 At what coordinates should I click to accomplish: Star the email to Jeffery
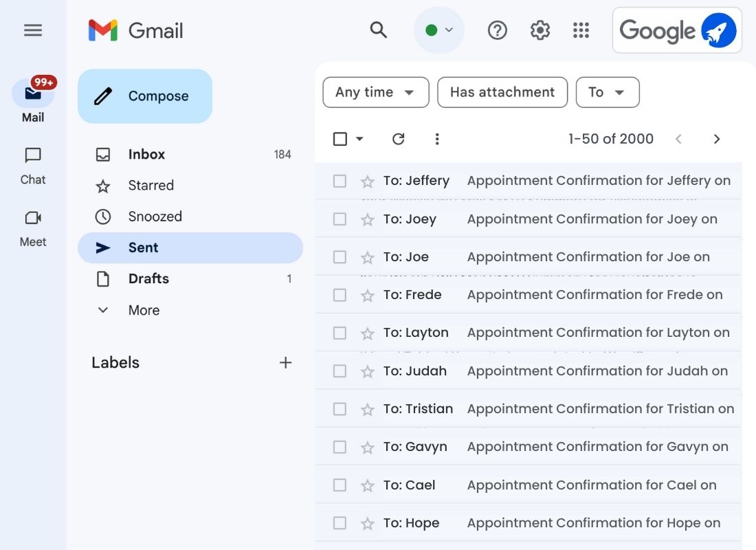367,180
